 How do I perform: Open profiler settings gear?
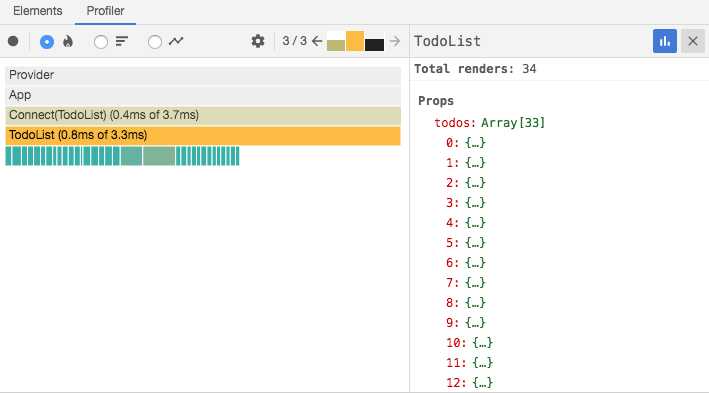[258, 41]
